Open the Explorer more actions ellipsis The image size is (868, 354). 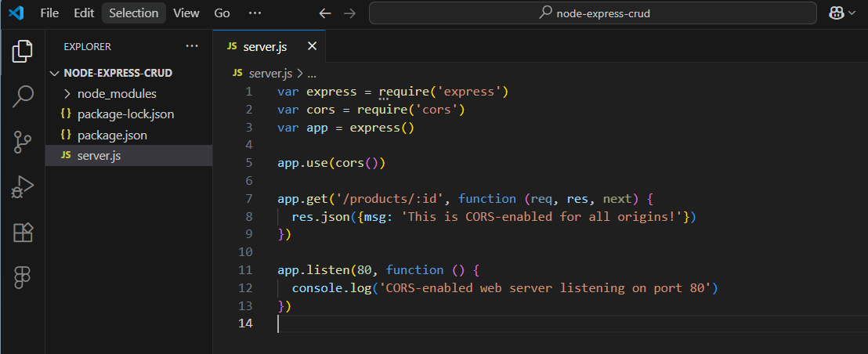pyautogui.click(x=192, y=46)
